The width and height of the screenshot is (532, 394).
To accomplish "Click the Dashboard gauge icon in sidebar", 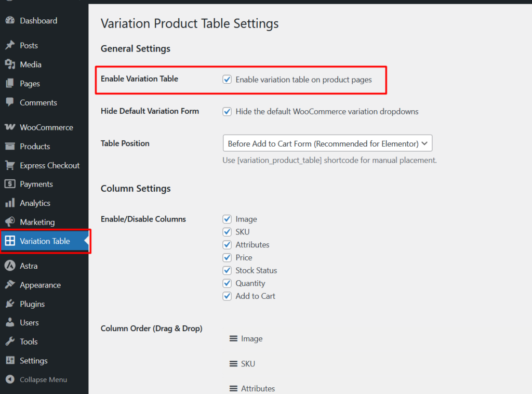I will (x=9, y=21).
